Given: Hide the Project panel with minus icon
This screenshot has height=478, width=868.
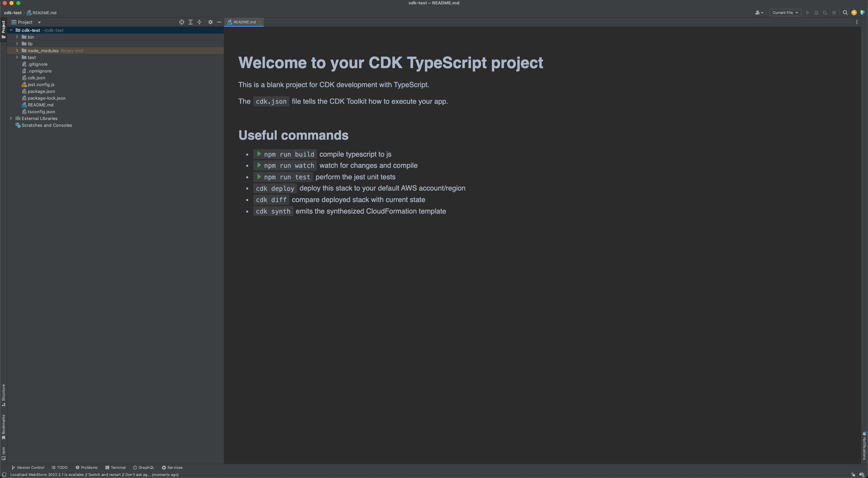Looking at the screenshot, I should [x=219, y=22].
